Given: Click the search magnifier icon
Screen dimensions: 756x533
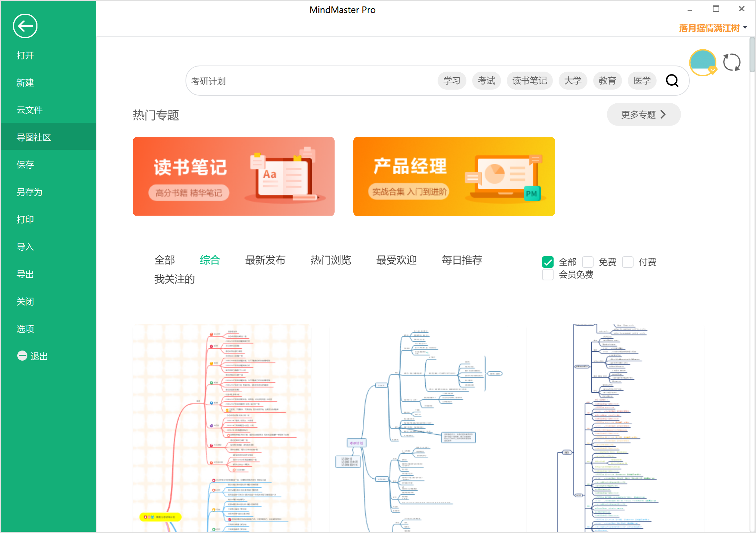Looking at the screenshot, I should [x=672, y=81].
